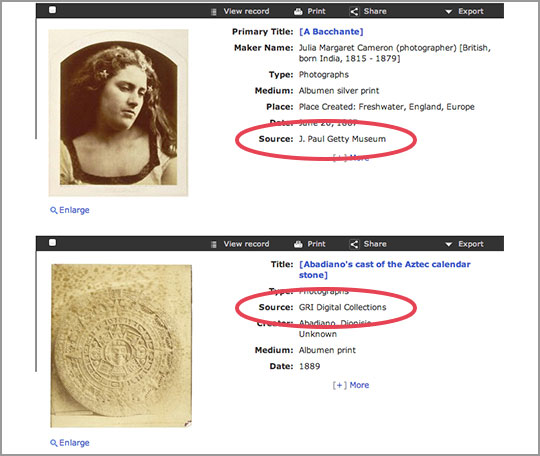Tick the checkbox for the Aztec calendar record
The height and width of the screenshot is (456, 540).
point(52,242)
